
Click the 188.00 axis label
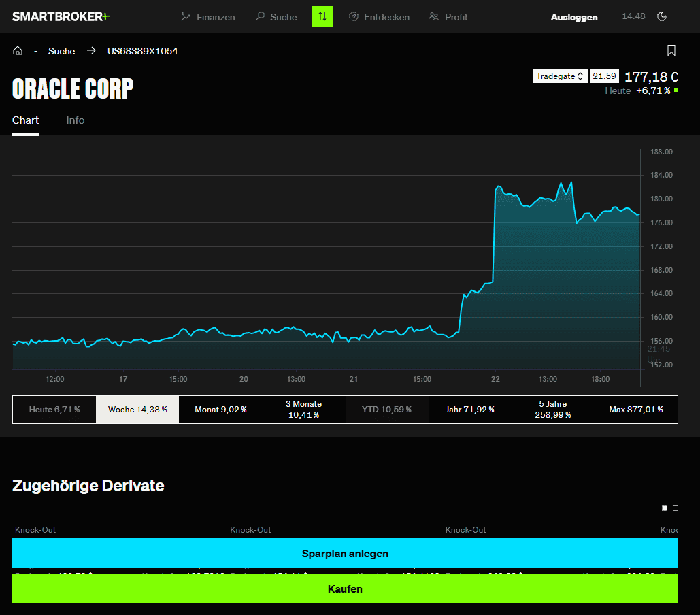pos(661,152)
